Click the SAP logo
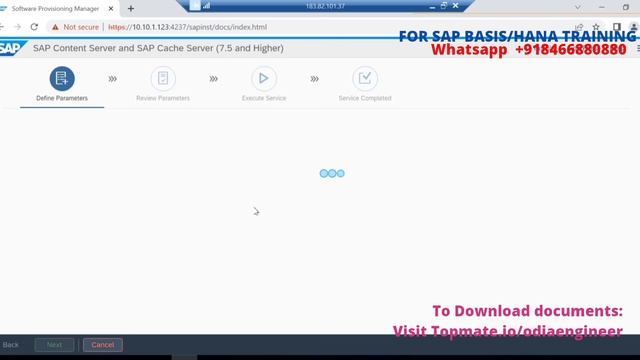 point(11,48)
